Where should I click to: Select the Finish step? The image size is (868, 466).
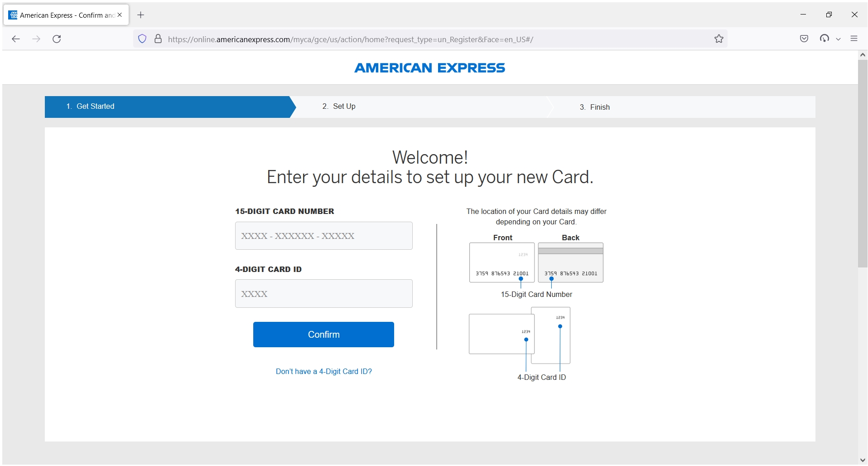tap(594, 107)
